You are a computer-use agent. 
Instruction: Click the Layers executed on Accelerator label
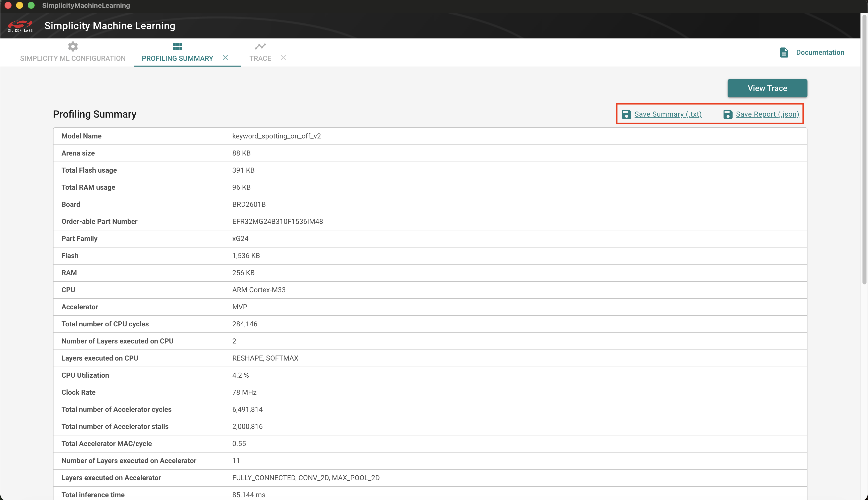pyautogui.click(x=111, y=478)
